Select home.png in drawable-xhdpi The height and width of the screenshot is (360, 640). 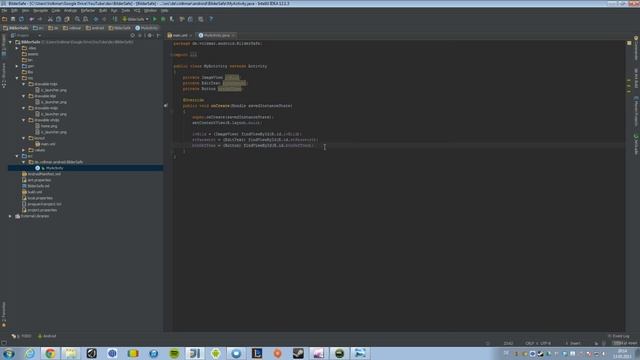pos(49,126)
